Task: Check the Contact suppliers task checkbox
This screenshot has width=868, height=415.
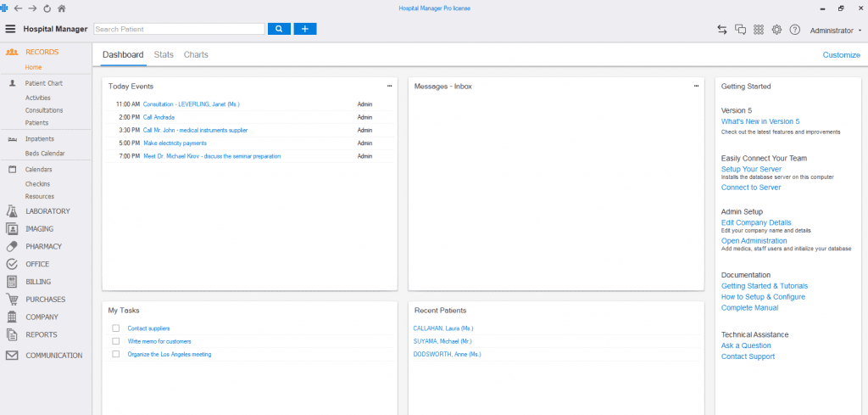Action: pyautogui.click(x=116, y=328)
